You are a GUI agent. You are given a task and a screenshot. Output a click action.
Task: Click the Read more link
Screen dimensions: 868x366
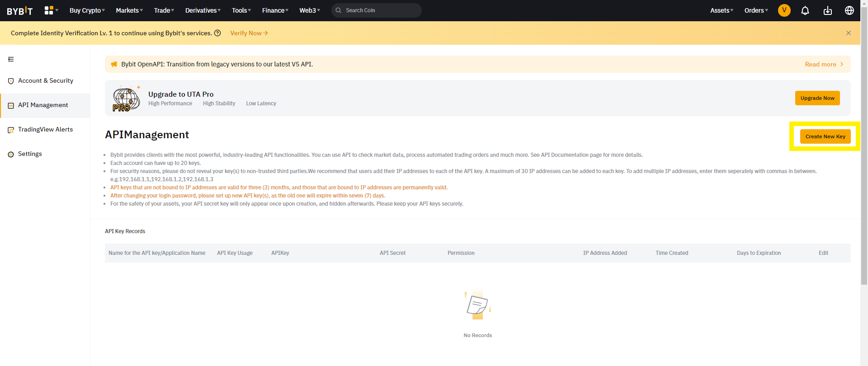click(821, 64)
